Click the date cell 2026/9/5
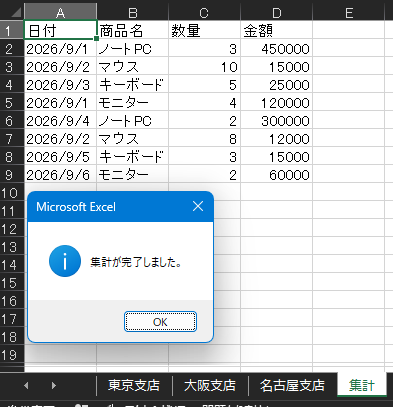Viewport: 410px width, 407px height. click(60, 157)
